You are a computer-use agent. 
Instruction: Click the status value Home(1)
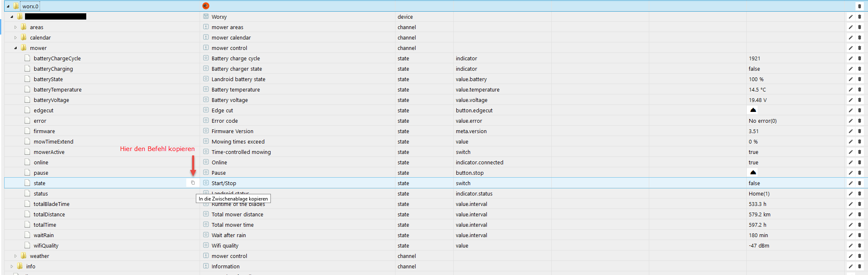[x=759, y=193]
